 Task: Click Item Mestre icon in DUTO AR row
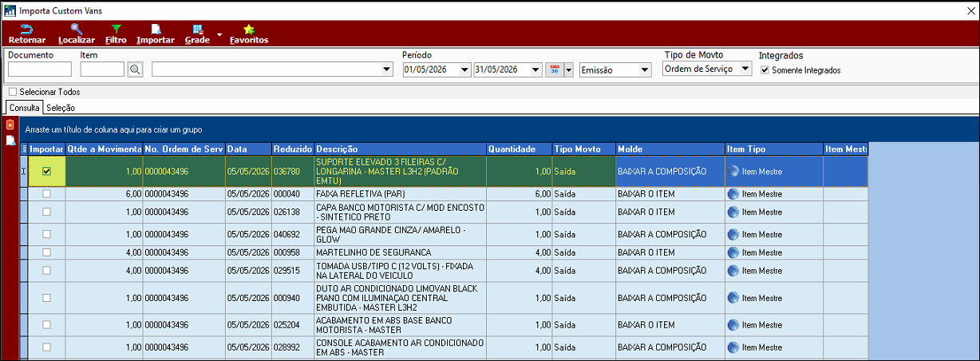point(733,298)
